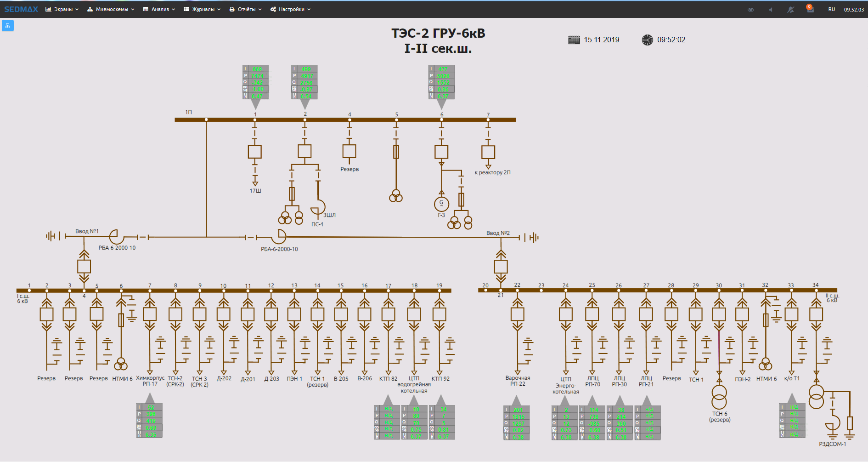Click the calendar icon beside the date

574,40
